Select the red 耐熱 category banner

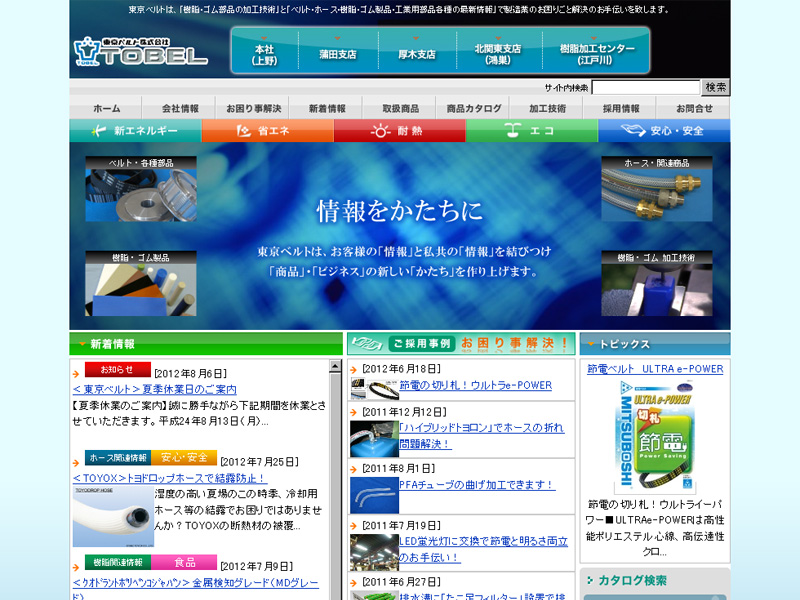click(400, 131)
